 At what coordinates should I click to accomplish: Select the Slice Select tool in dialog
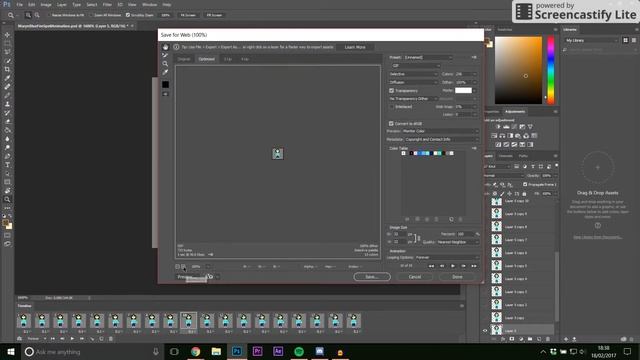[x=165, y=55]
